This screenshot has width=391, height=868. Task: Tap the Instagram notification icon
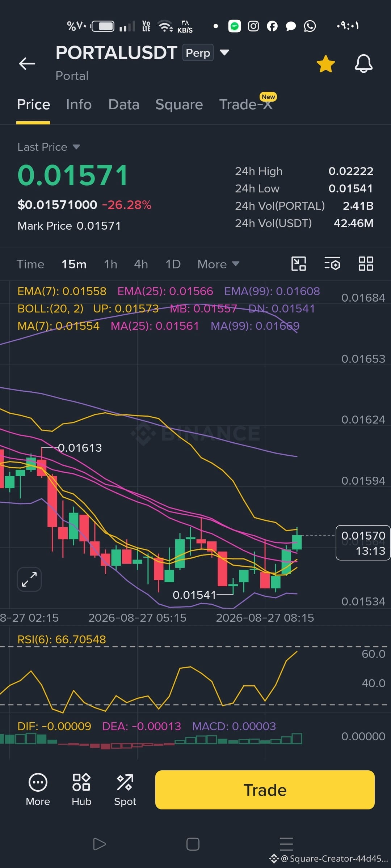pyautogui.click(x=253, y=26)
